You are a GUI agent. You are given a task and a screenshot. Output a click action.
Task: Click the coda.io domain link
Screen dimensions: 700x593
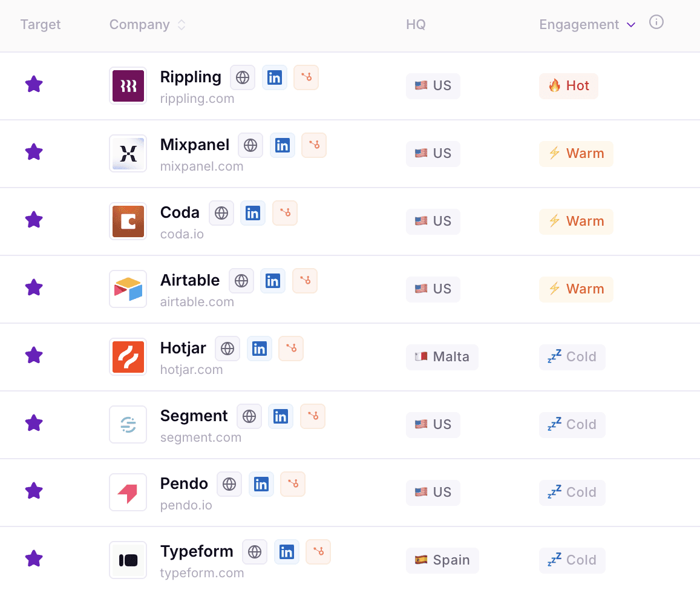click(x=182, y=234)
